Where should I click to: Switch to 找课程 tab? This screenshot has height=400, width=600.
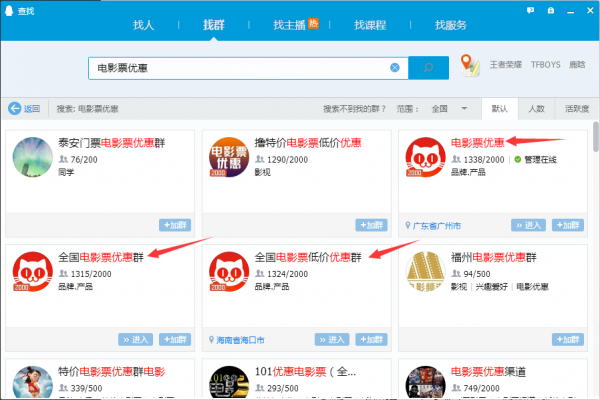370,25
